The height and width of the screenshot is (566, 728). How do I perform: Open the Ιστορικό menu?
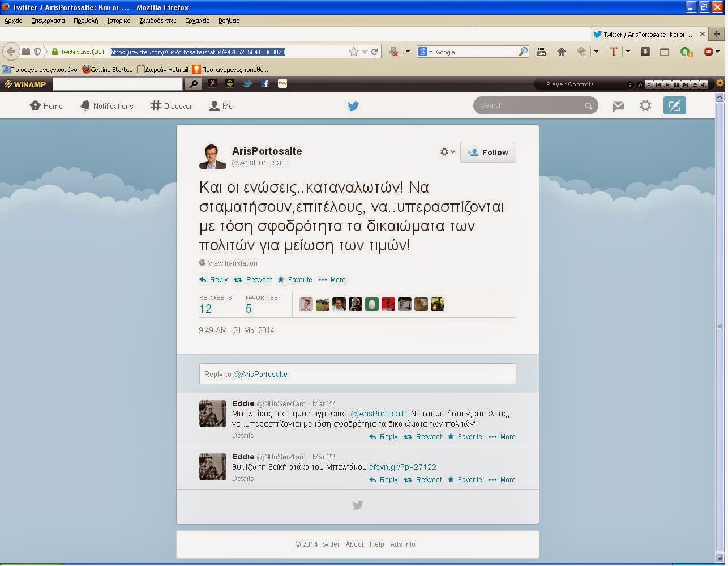(x=118, y=20)
